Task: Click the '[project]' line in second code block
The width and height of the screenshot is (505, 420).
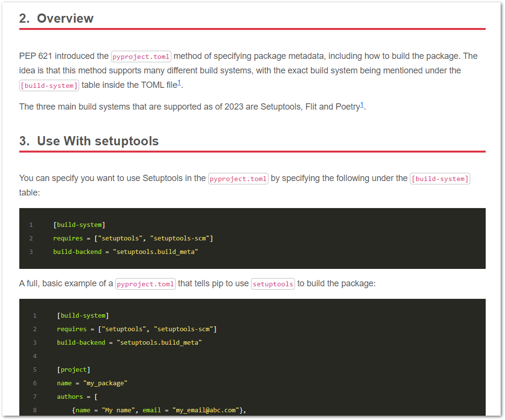Action: (73, 369)
